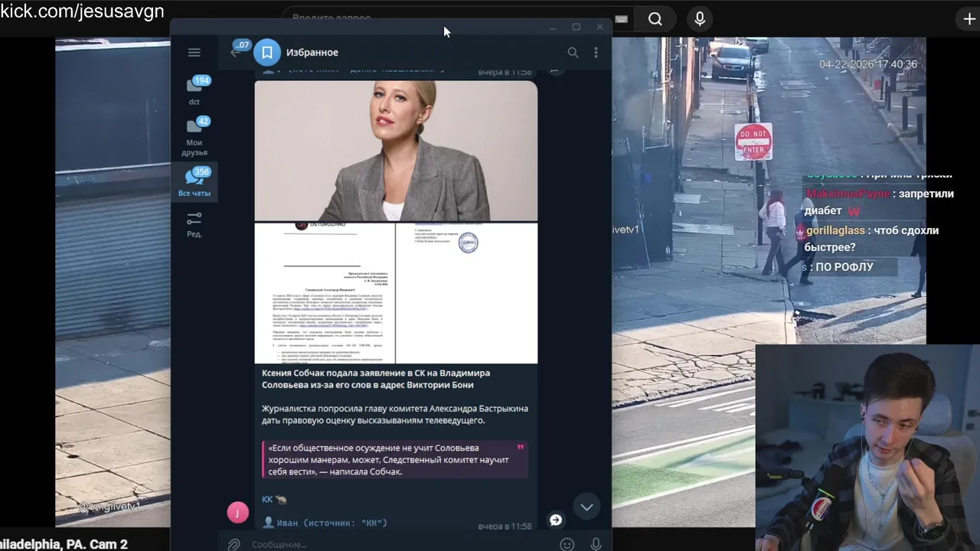Click the ПО РОФЛУ chat message
980x551 pixels.
(844, 267)
